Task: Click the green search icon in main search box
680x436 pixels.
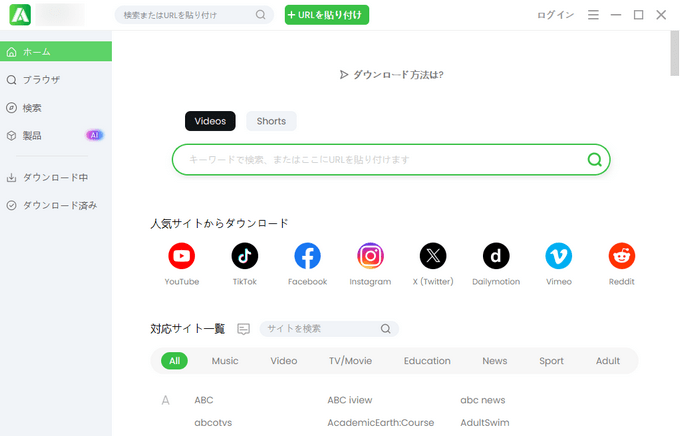Action: tap(594, 160)
